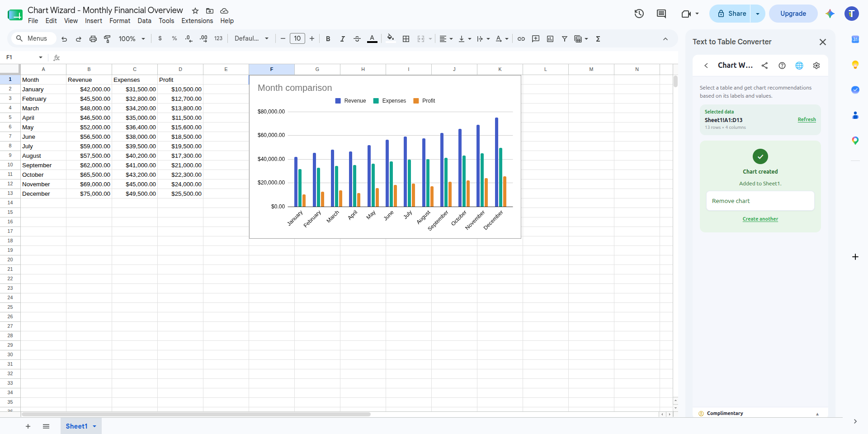Toggle italic formatting
This screenshot has width=868, height=434.
[x=343, y=39]
